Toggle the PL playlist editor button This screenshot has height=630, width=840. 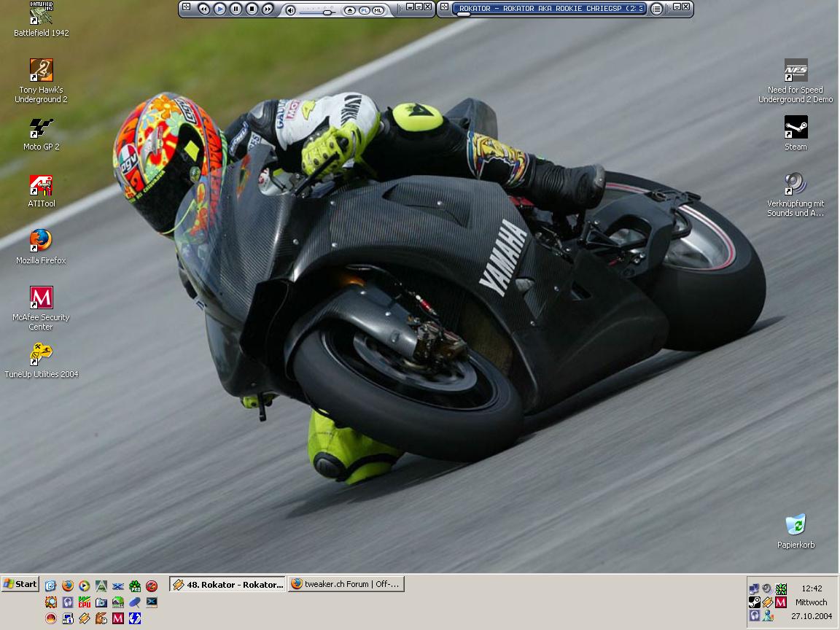pyautogui.click(x=364, y=10)
